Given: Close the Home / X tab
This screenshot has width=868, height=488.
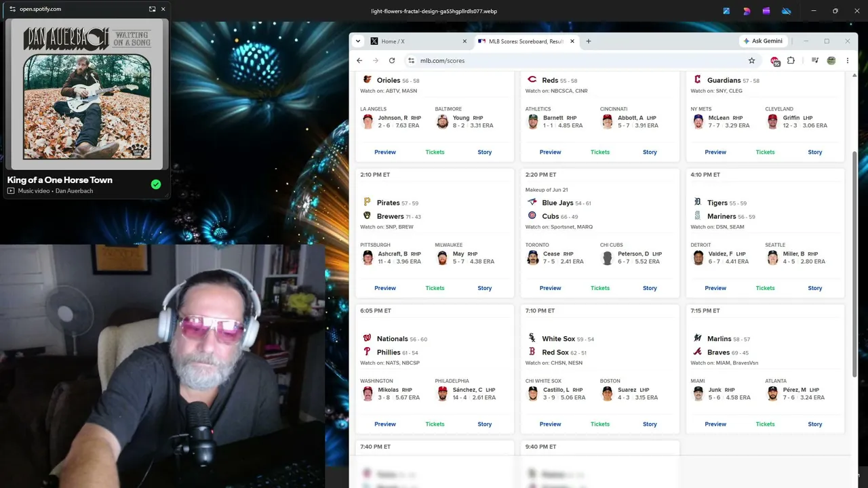Looking at the screenshot, I should point(465,41).
